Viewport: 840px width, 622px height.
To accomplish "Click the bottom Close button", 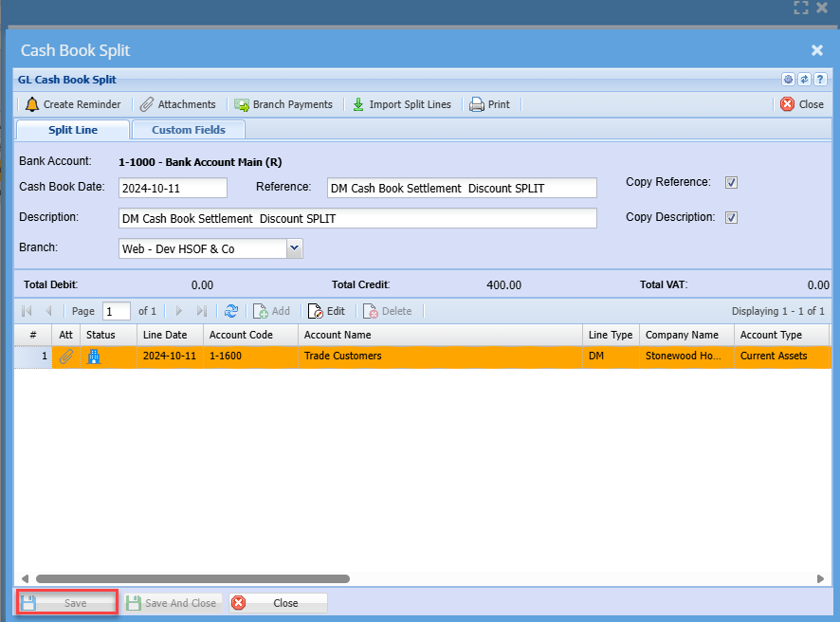I will [x=279, y=603].
